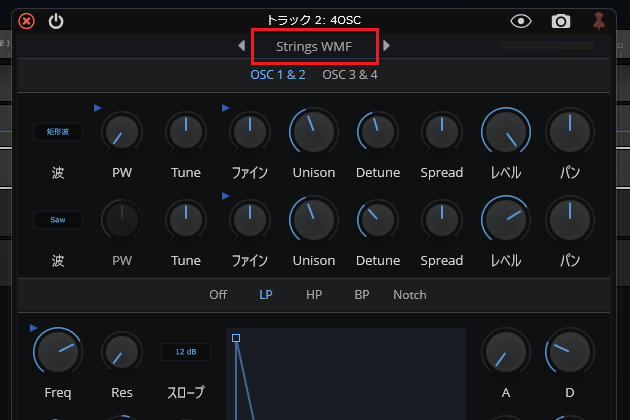
Task: Click the filter Freq knob
Action: [58, 351]
